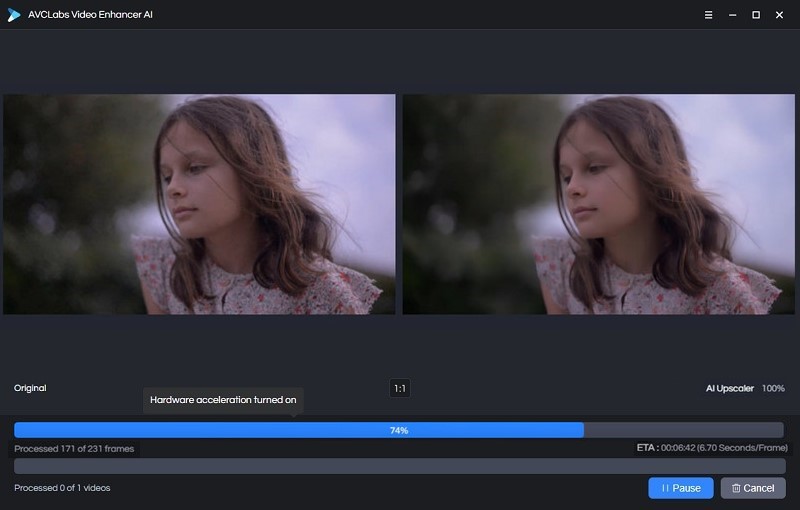Screen dimensions: 800x510
Task: Minimize the AVCLabs window
Action: click(732, 15)
